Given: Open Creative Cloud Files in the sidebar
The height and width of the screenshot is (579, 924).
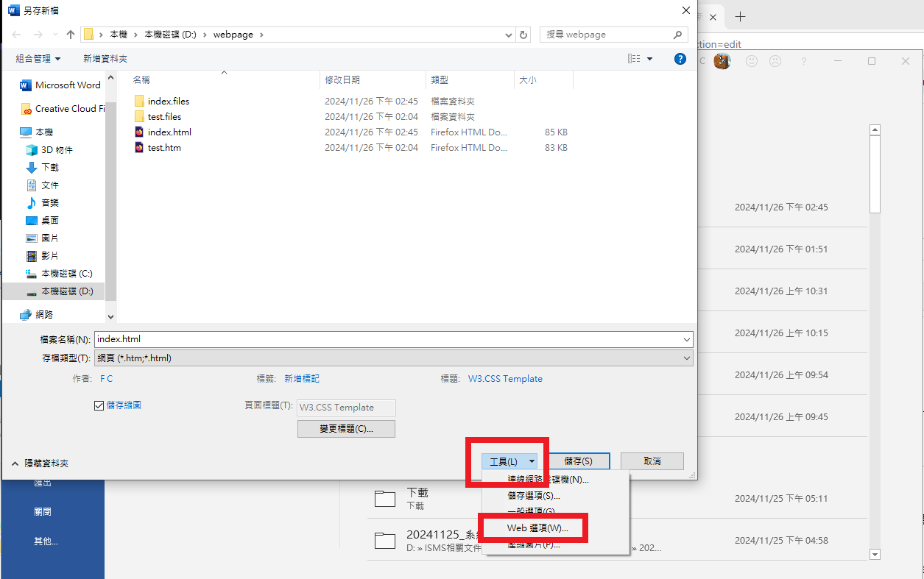Looking at the screenshot, I should click(69, 109).
